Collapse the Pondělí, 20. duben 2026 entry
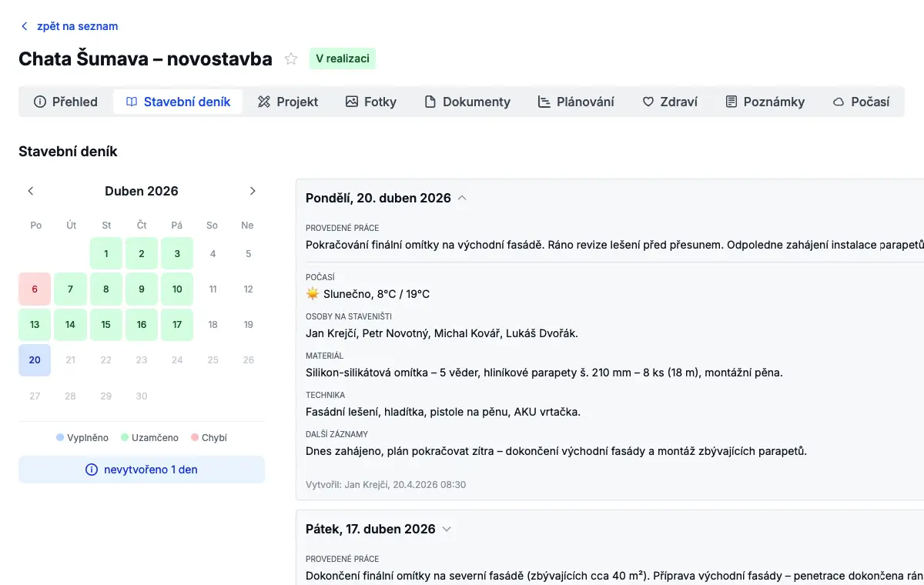 point(462,198)
